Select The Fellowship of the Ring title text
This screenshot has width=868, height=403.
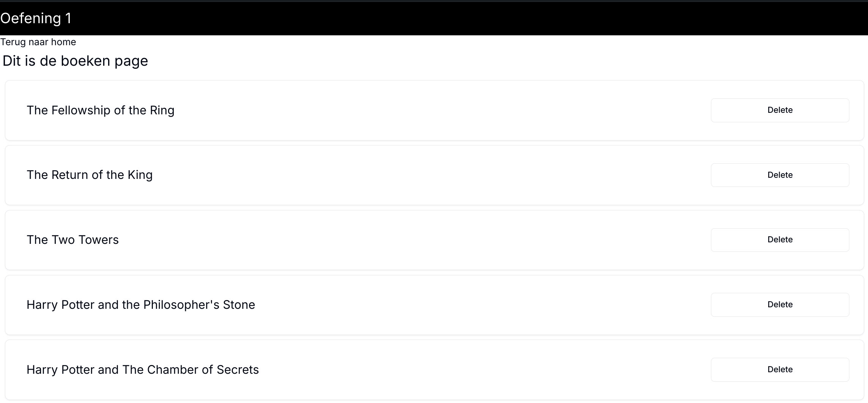(x=101, y=110)
